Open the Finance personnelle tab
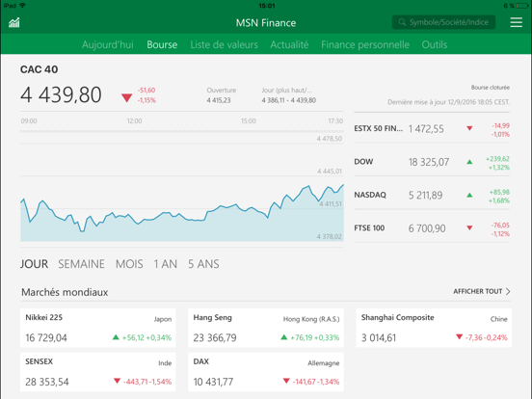Viewport: 532px width, 399px height. 365,44
